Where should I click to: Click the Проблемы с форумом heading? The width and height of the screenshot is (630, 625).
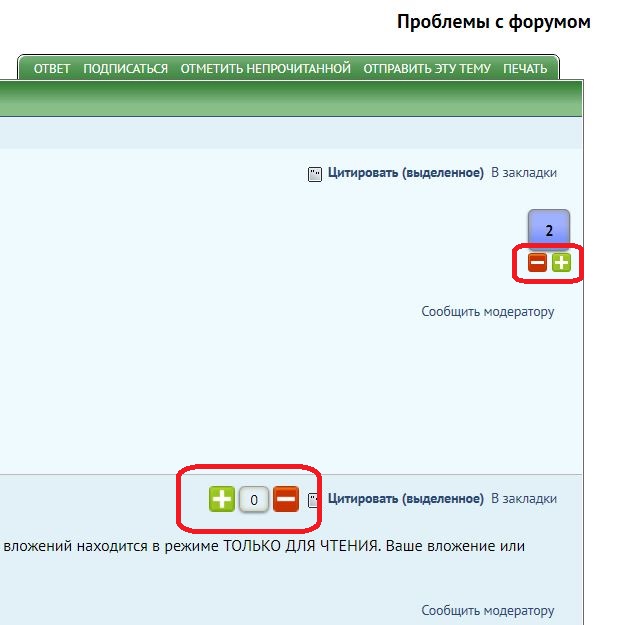(x=493, y=22)
